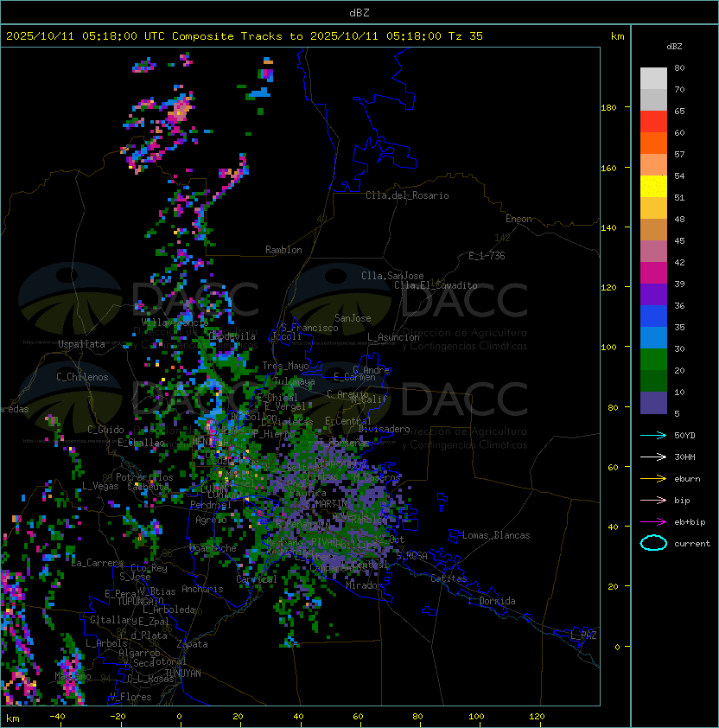Image resolution: width=719 pixels, height=728 pixels.
Task: Click the 'Anchoris' map label
Action: pos(202,589)
